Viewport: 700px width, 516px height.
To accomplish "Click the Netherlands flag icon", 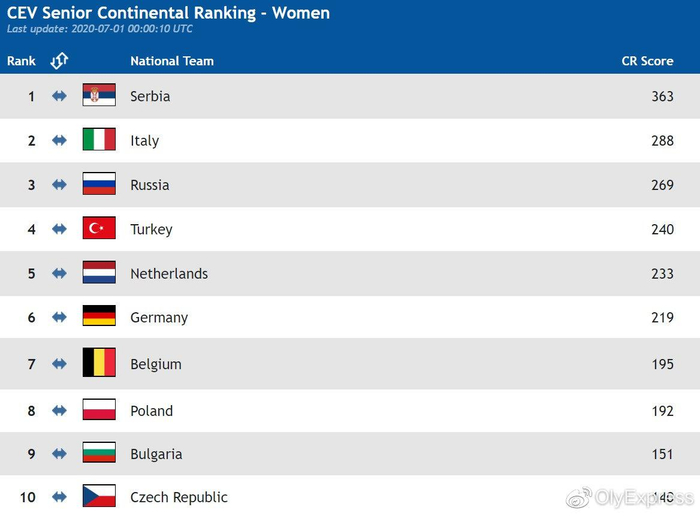I will point(99,273).
